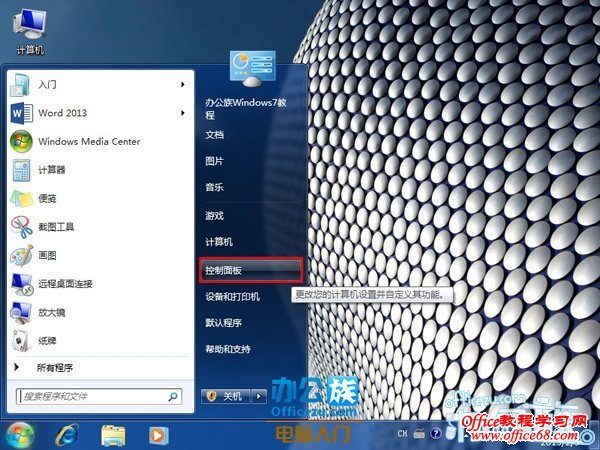600x450 pixels.
Task: Open Windows Media Center icon
Action: pos(21,141)
